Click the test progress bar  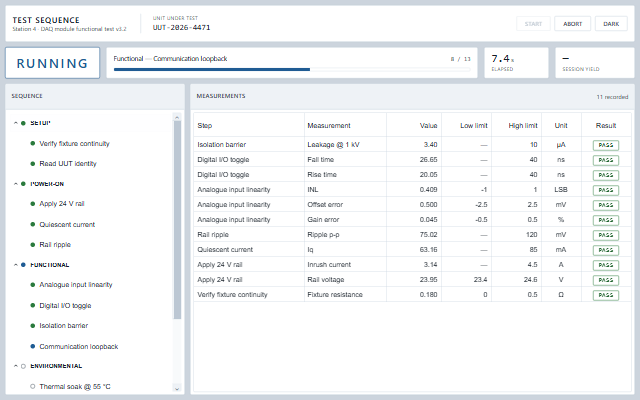(292, 70)
